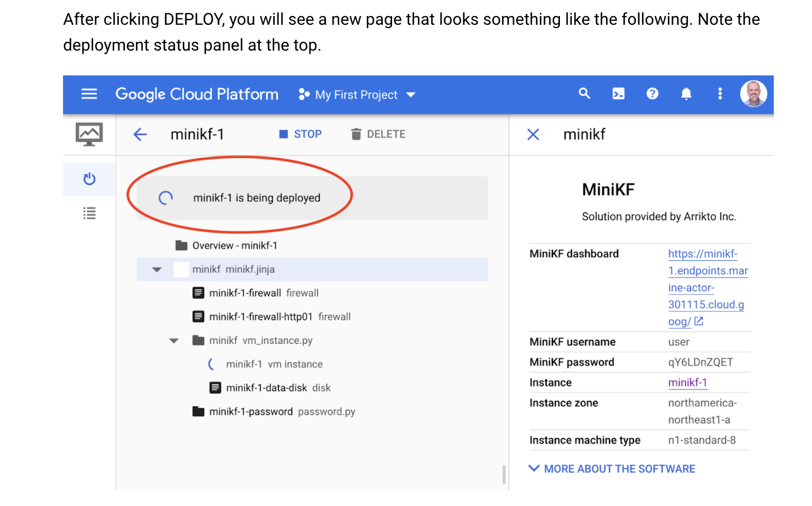Go back using the left arrow
812x506 pixels.
tap(140, 135)
